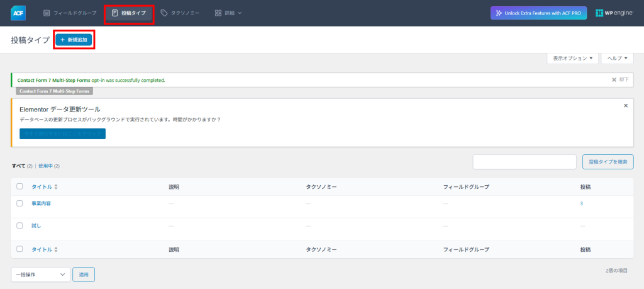This screenshot has width=644, height=289.
Task: Open the 事業内容 post type link
Action: point(41,203)
